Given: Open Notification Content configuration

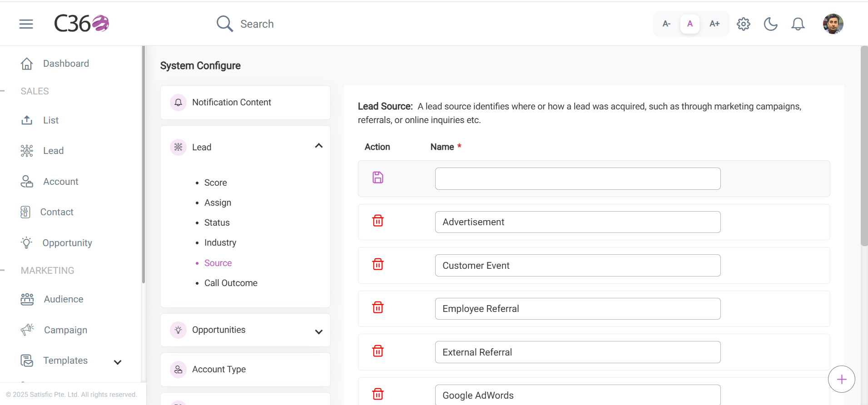Looking at the screenshot, I should click(245, 103).
